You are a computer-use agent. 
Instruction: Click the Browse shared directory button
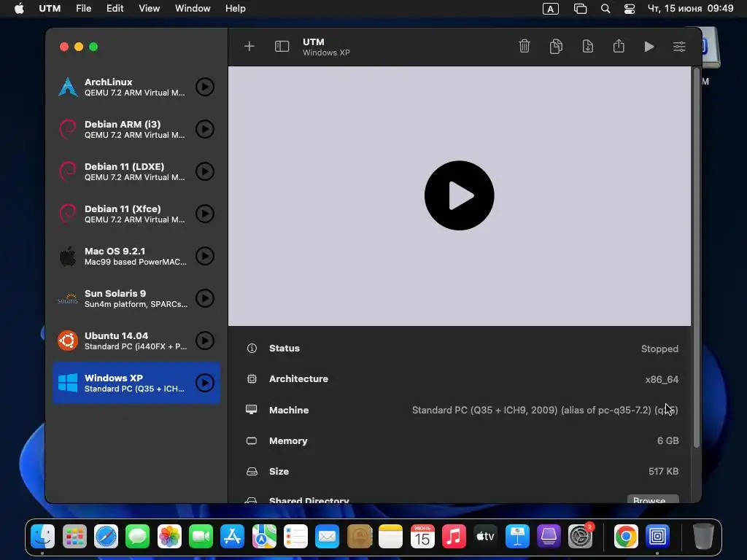click(653, 499)
